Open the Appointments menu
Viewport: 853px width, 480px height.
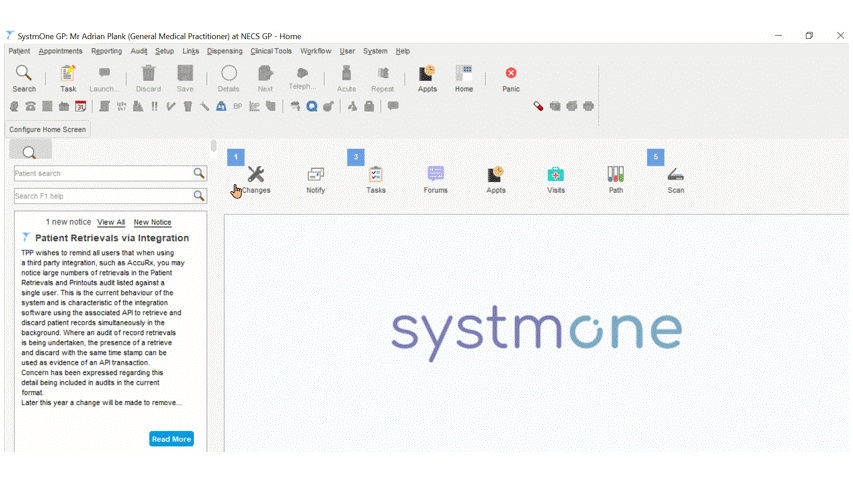point(60,51)
